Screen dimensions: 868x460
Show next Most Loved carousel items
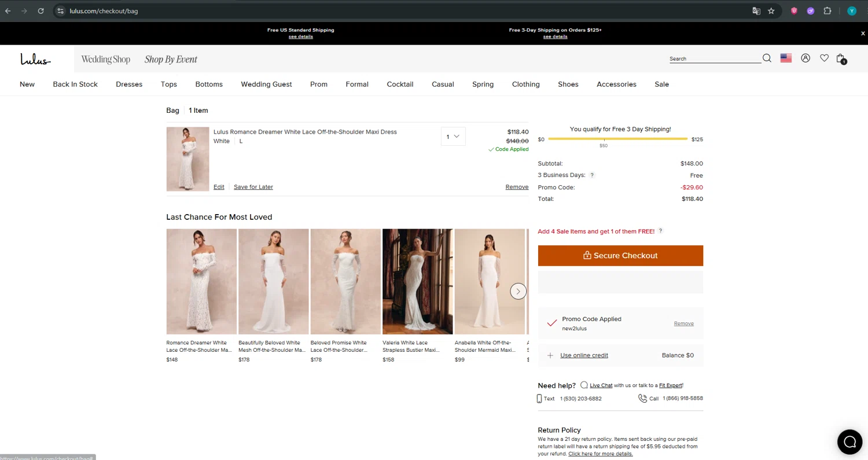[518, 291]
